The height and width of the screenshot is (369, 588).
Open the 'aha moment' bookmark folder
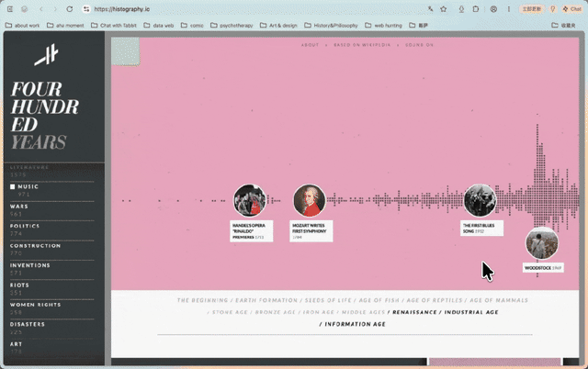click(65, 25)
